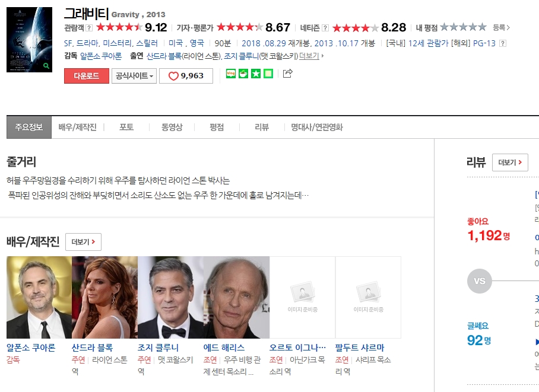Click the green square memo icon

(268, 74)
